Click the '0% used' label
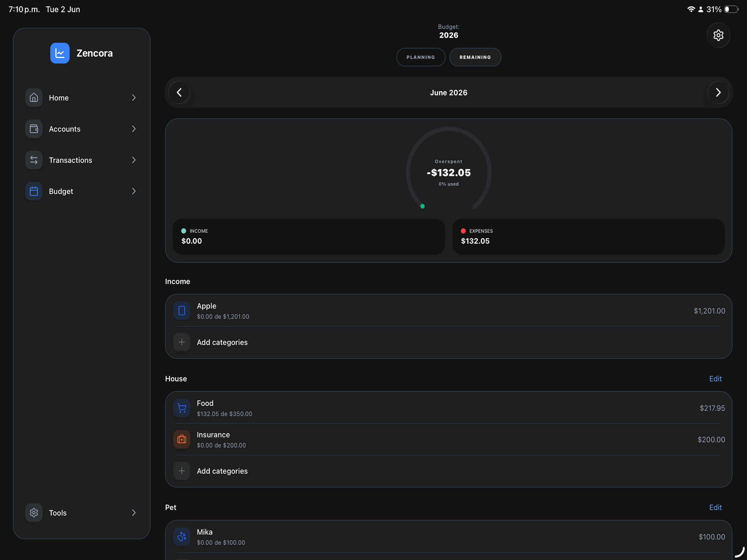The image size is (747, 560). (448, 184)
